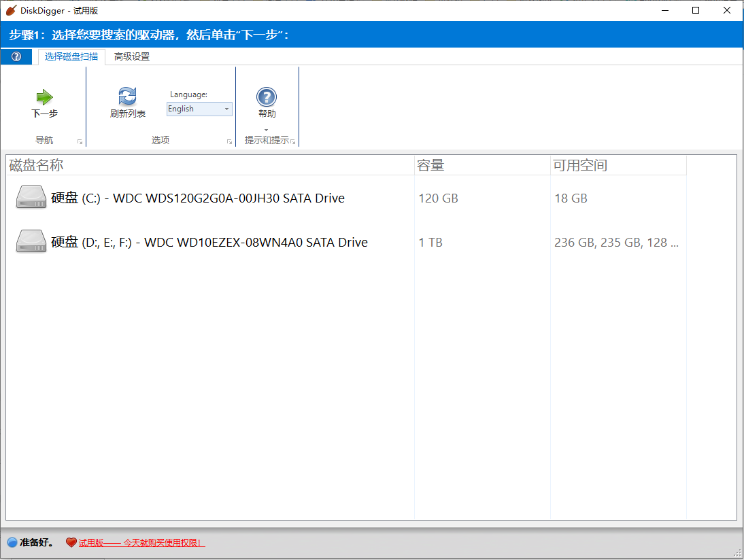Click the C: drive hard disk icon

point(31,198)
